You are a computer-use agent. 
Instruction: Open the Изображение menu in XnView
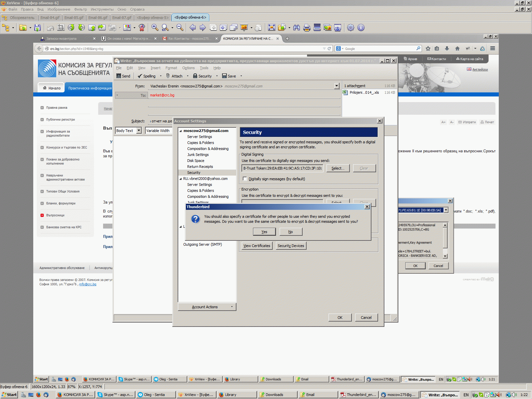click(59, 9)
